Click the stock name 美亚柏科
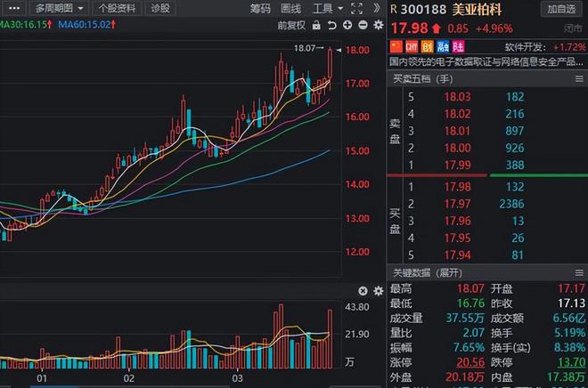Viewport: 588px width, 388px height. pos(477,10)
